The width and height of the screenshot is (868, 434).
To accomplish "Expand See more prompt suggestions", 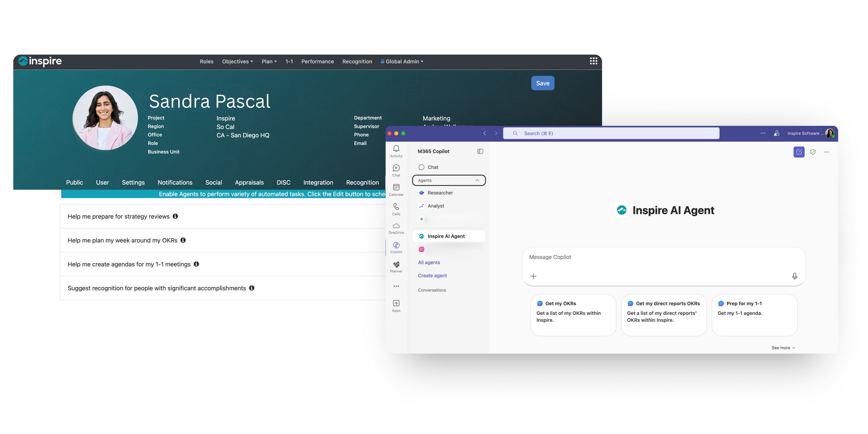I will click(x=783, y=348).
